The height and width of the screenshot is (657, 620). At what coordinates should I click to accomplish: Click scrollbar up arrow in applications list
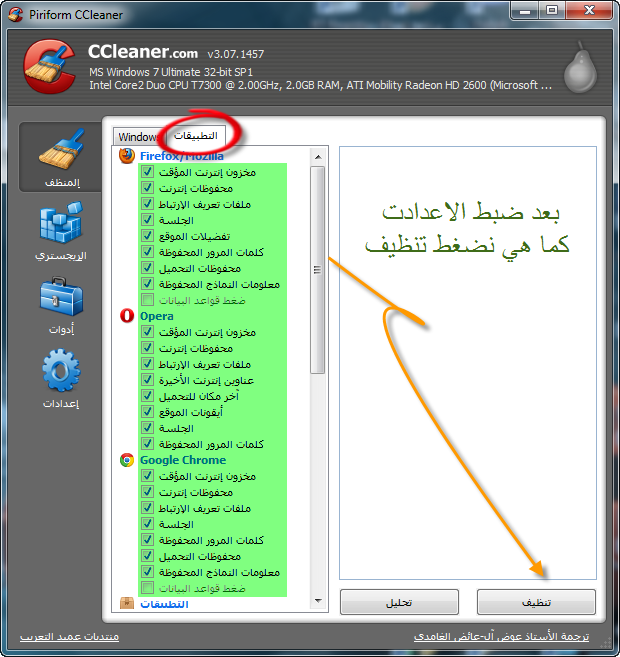(x=318, y=157)
